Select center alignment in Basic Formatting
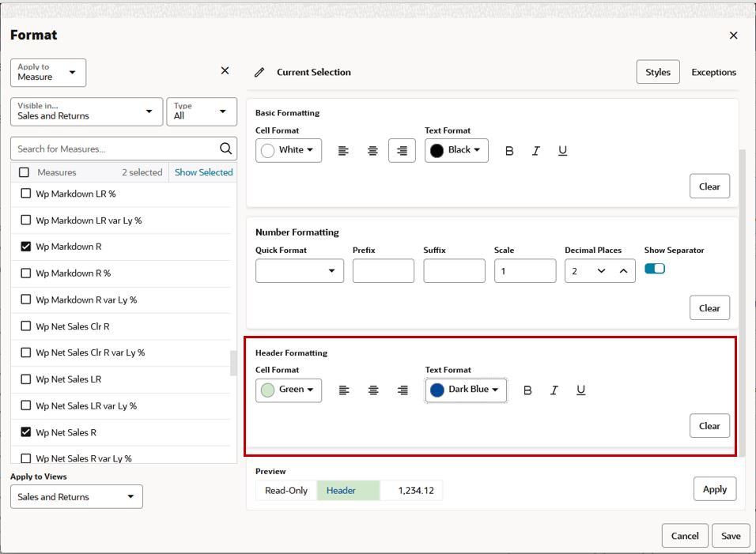Viewport: 756px width, 554px height. [372, 150]
